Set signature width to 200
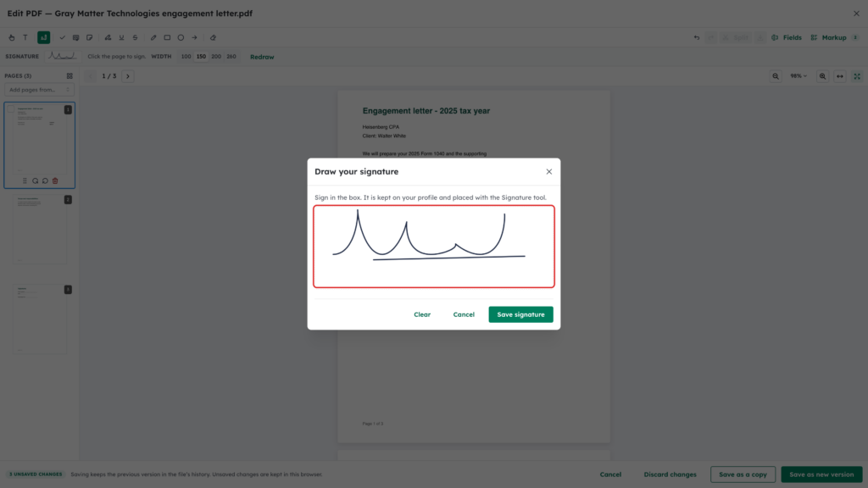Screen dimensions: 868x488 click(x=216, y=57)
